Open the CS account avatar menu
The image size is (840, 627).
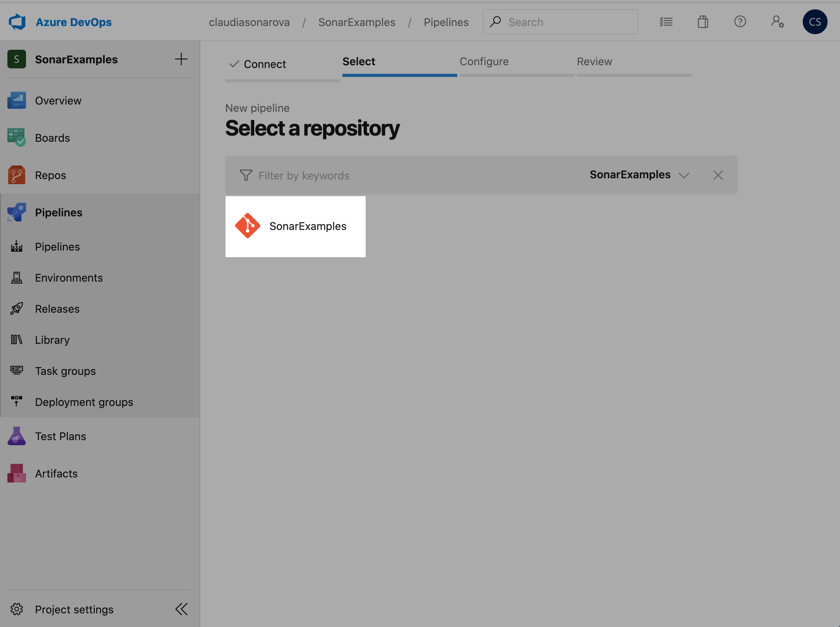815,22
